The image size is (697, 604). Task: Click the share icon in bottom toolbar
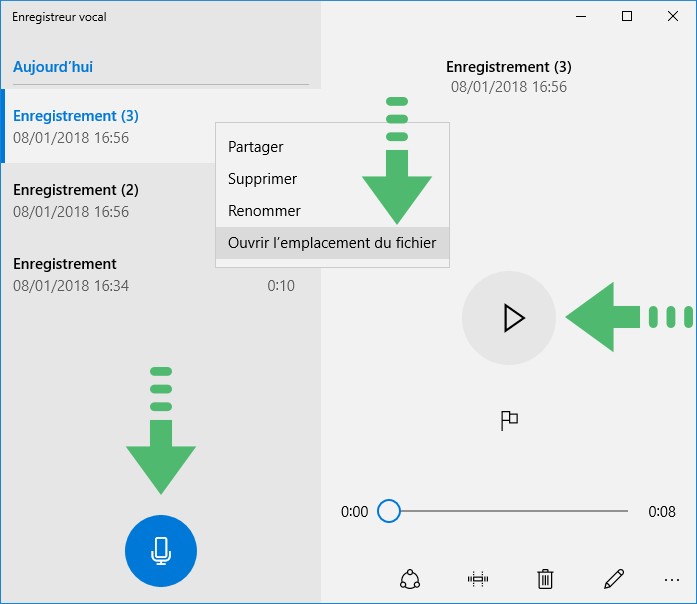point(410,579)
